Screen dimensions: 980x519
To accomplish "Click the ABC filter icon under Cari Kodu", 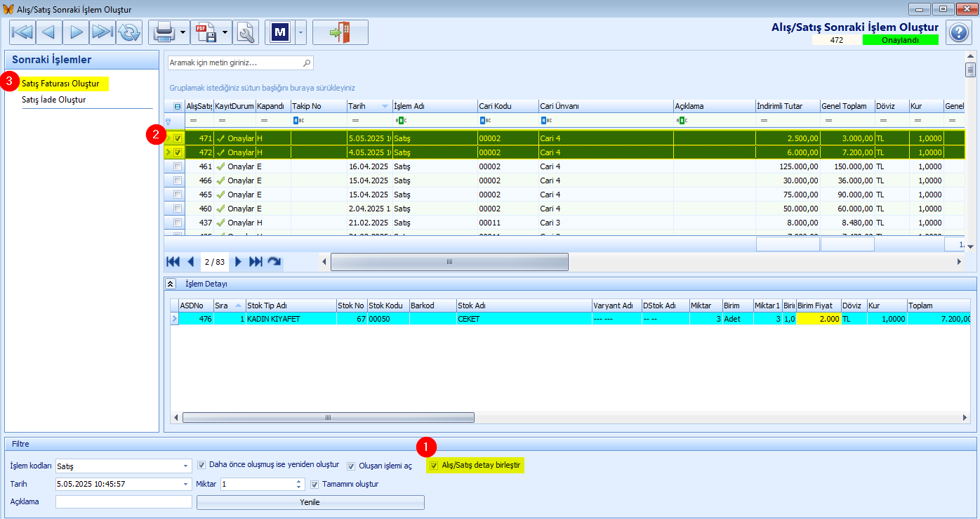I will [485, 120].
